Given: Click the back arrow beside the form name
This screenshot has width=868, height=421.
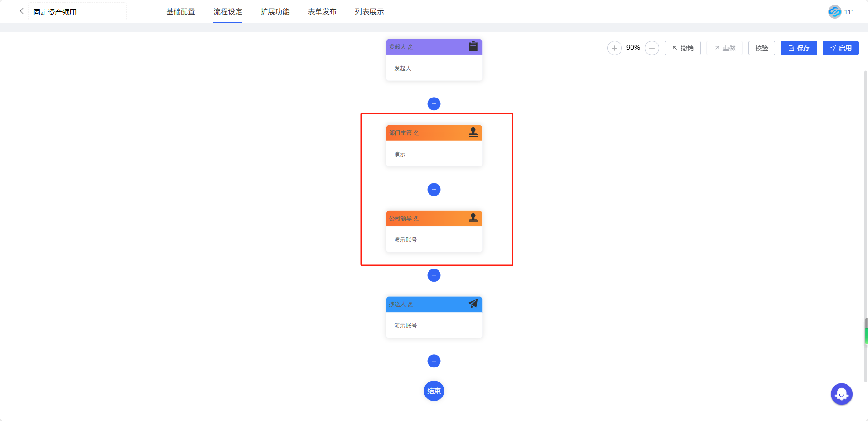Looking at the screenshot, I should [21, 11].
